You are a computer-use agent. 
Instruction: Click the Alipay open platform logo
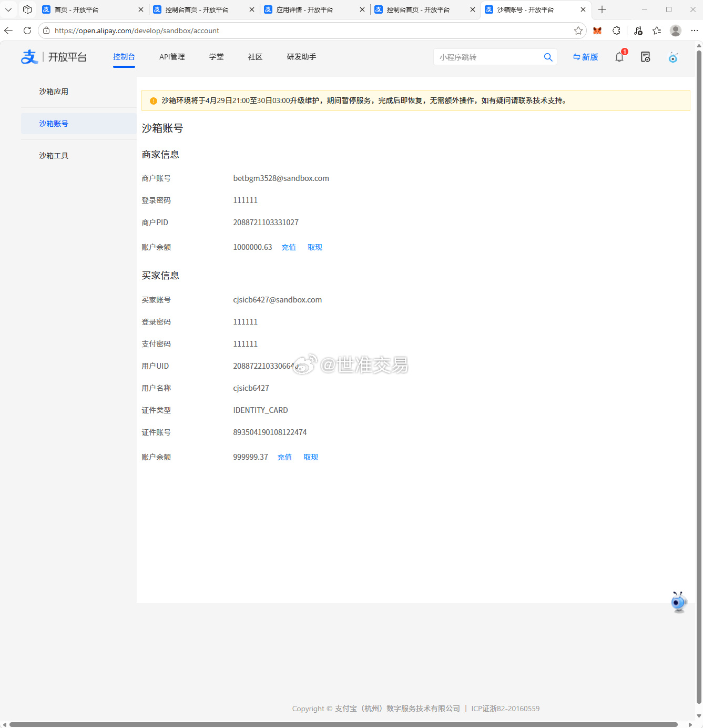pyautogui.click(x=54, y=57)
